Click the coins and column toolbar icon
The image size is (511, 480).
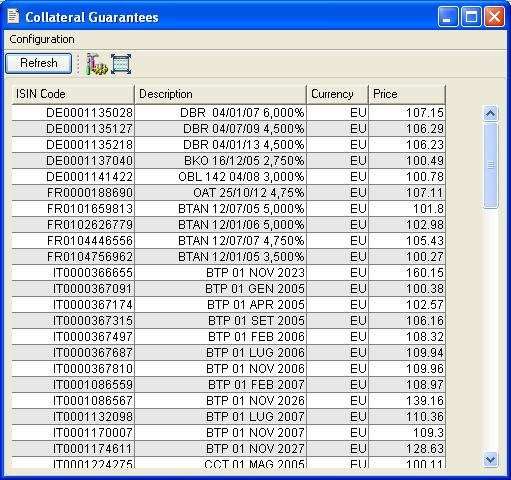point(97,64)
